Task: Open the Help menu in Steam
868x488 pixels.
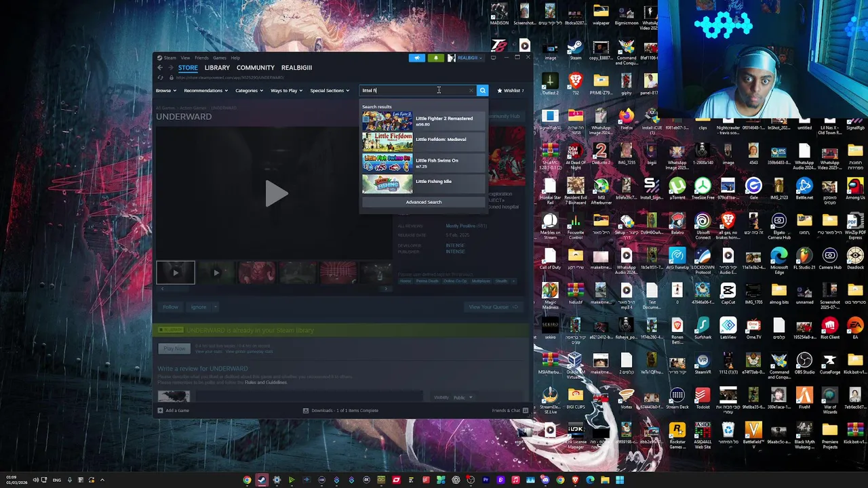Action: click(x=235, y=58)
